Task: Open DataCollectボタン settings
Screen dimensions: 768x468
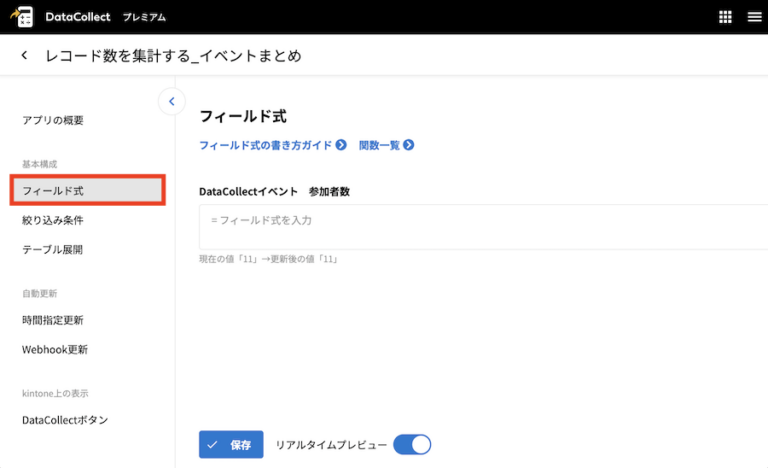Action: point(65,420)
